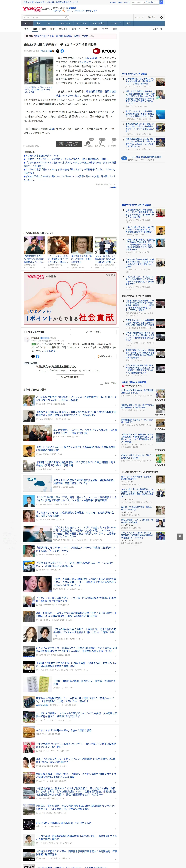The height and width of the screenshot is (868, 186).
Task: Open the 有料 tab
Action: pyautogui.click(x=128, y=24)
